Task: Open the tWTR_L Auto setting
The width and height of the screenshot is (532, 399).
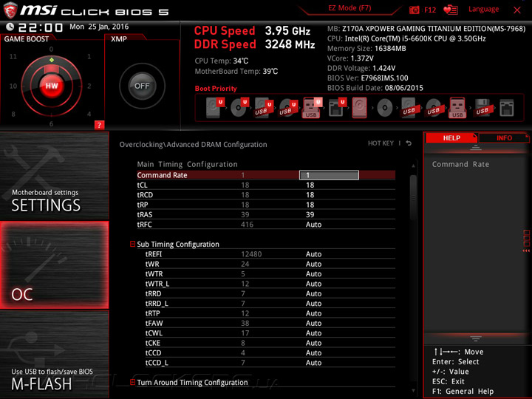Action: 313,283
